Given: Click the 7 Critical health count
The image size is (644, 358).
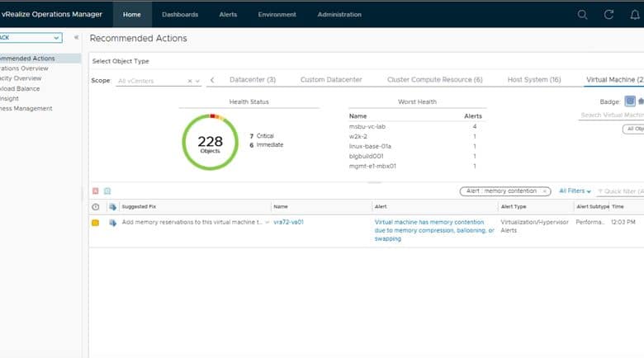Looking at the screenshot, I should tap(262, 136).
